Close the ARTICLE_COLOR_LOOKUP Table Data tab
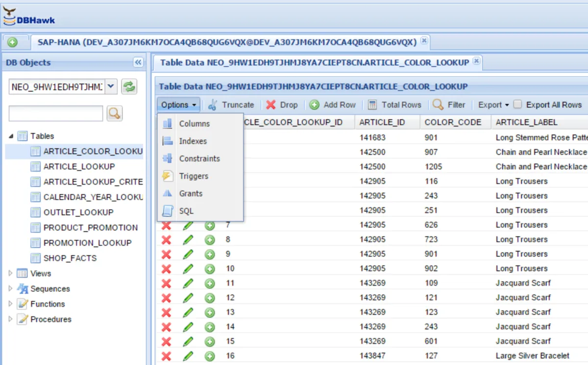This screenshot has height=365, width=588. [x=476, y=62]
